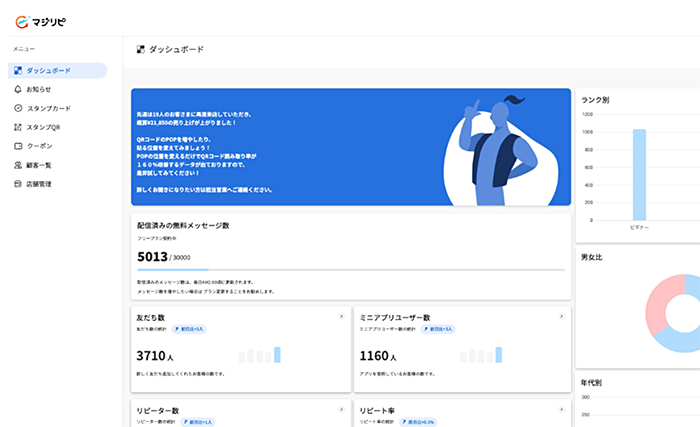700x427 pixels.
Task: Click the stamp card checkmark icon
Action: (18, 108)
